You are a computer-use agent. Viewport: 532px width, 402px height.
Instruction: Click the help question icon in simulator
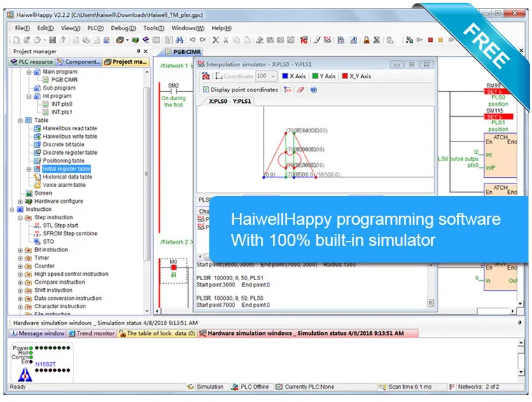click(x=314, y=90)
